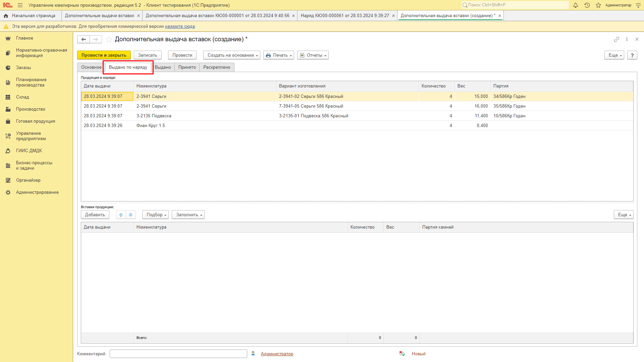Open Главное section in sidebar
This screenshot has width=644, height=362.
(24, 38)
